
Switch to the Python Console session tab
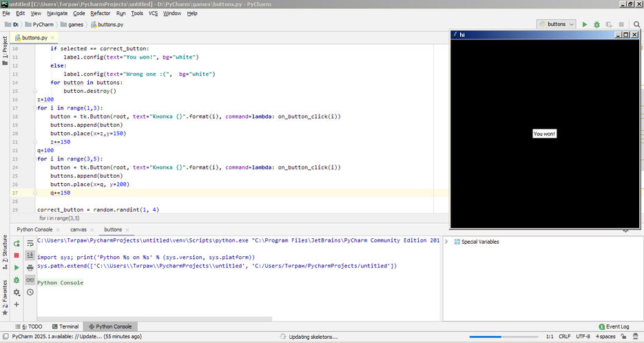(x=34, y=229)
